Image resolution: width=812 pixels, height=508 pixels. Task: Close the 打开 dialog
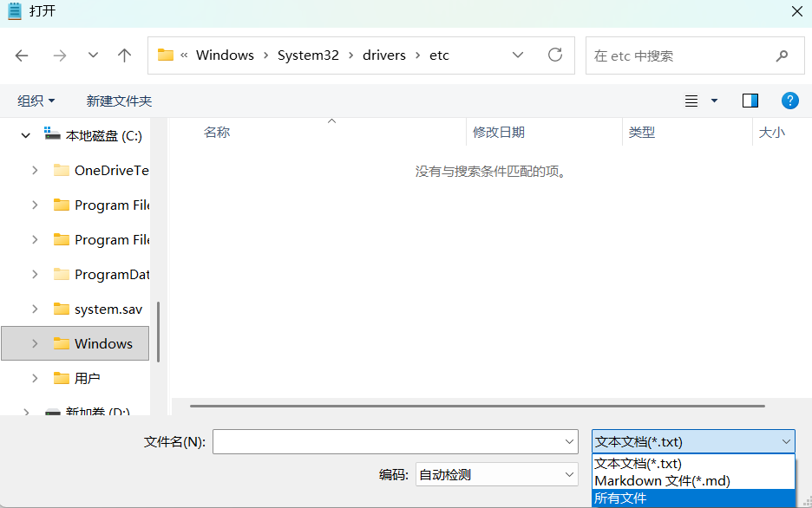(x=797, y=11)
